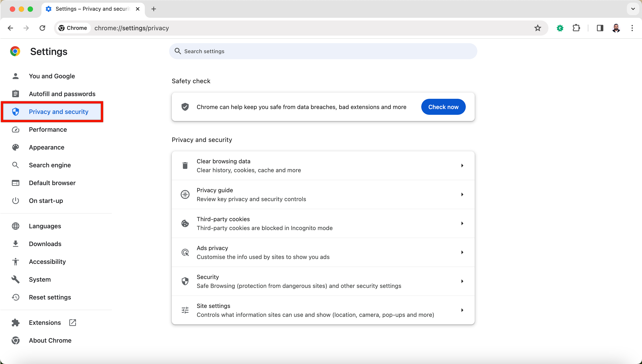Open the Security safe browsing section
This screenshot has width=642, height=364.
(323, 281)
